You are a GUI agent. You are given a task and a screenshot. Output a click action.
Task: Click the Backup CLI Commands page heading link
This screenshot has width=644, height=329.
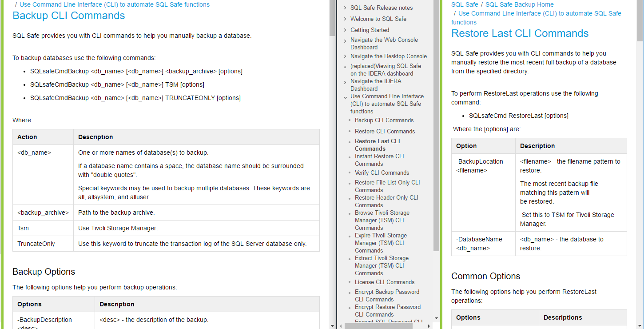click(69, 16)
